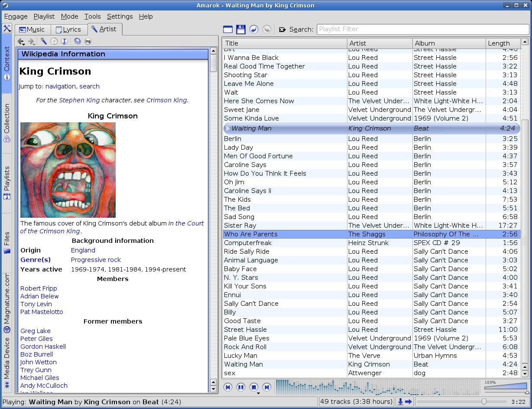Go back in Wikipedia browser history

point(21,42)
